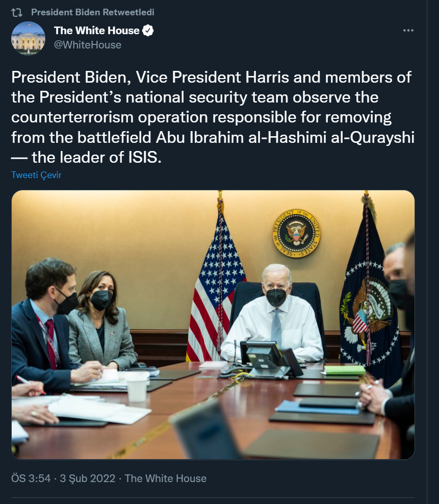Screen dimensions: 439x504
Task: Open the @WhiteHouse handle
Action: (87, 45)
